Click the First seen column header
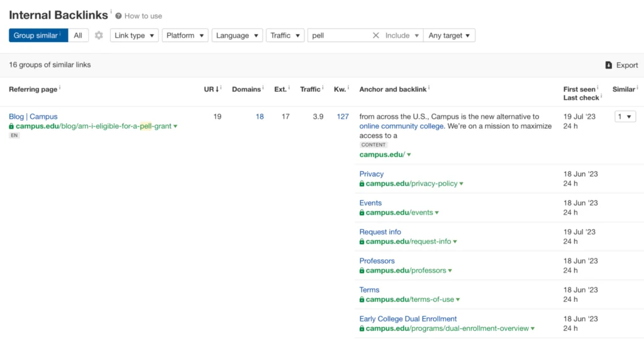Viewport: 644px width, 339px height. pyautogui.click(x=579, y=89)
